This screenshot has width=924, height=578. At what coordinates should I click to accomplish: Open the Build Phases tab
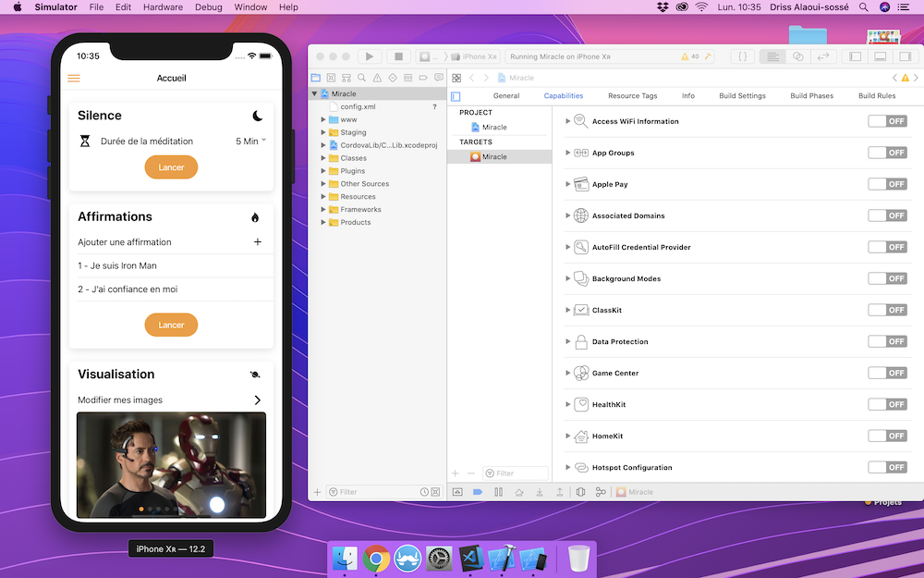[811, 95]
